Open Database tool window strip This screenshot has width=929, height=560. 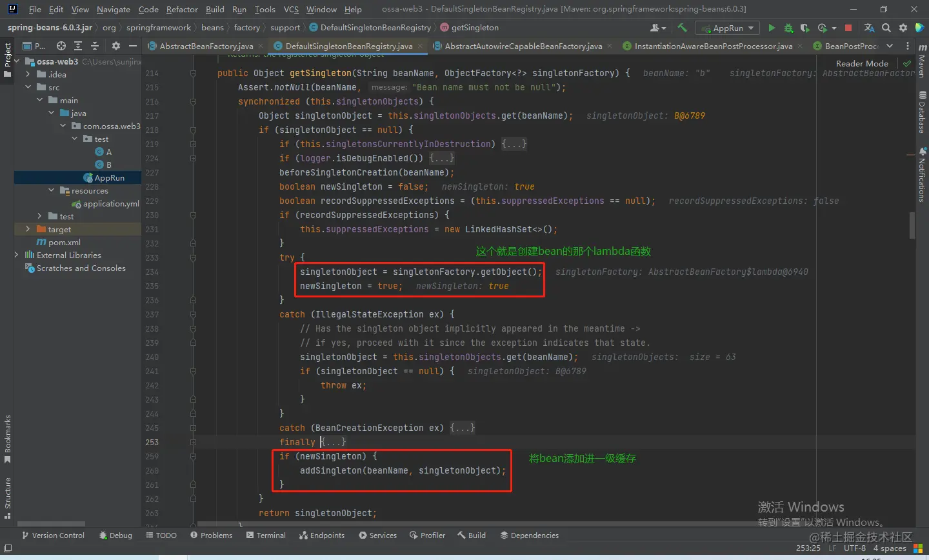click(922, 112)
